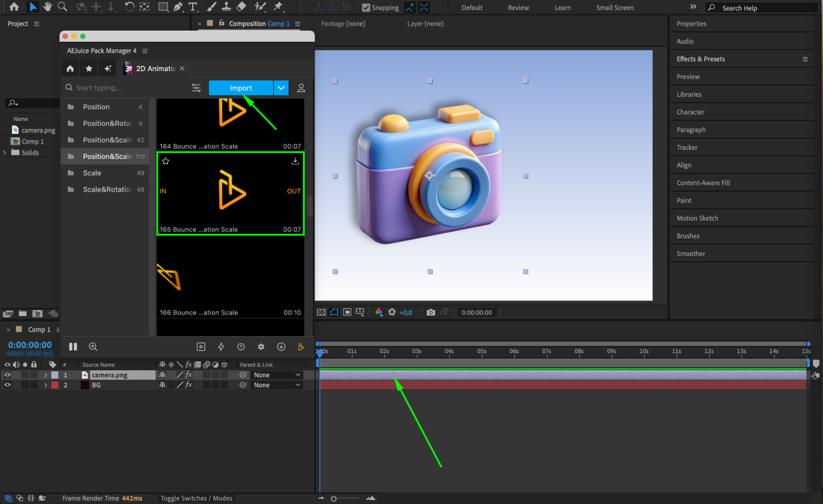Select the Type tool
The width and height of the screenshot is (823, 504).
(x=192, y=7)
